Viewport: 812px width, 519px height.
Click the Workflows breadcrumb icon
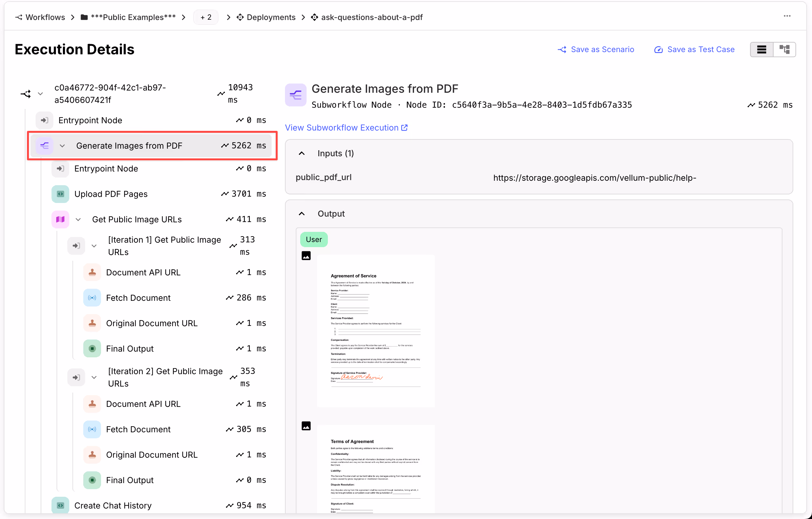point(19,17)
